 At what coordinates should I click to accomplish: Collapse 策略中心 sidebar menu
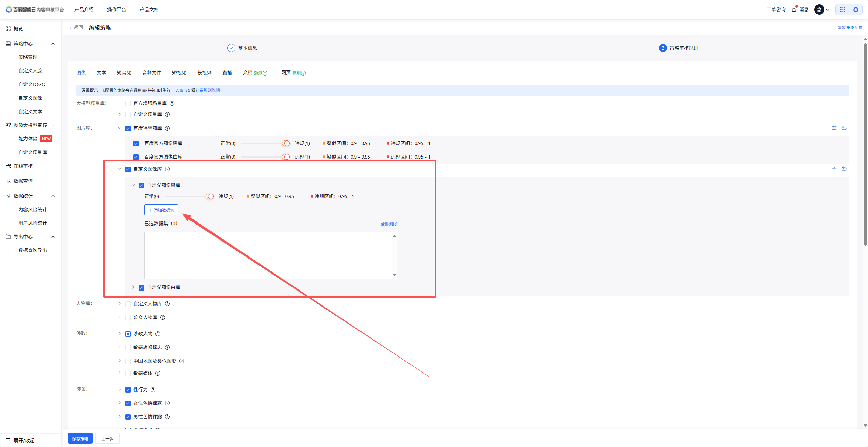tap(53, 44)
